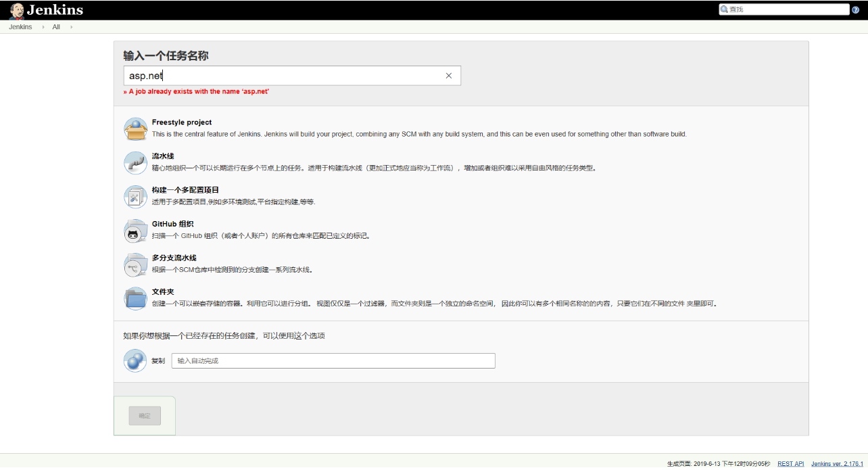Click the search help question icon

coord(855,9)
